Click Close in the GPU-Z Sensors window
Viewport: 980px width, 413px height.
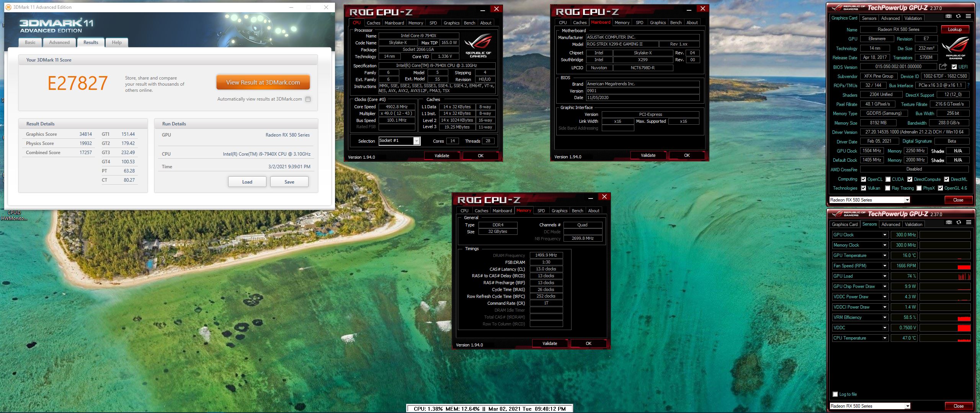click(x=958, y=406)
